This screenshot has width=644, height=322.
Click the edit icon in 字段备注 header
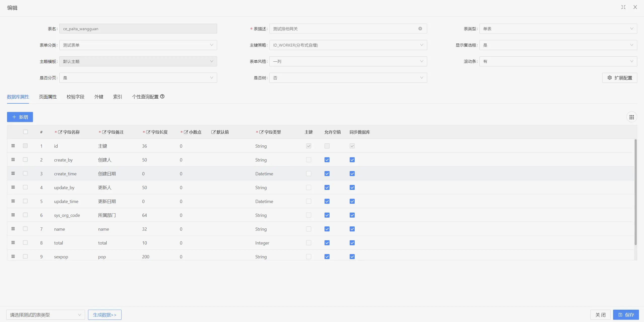104,132
